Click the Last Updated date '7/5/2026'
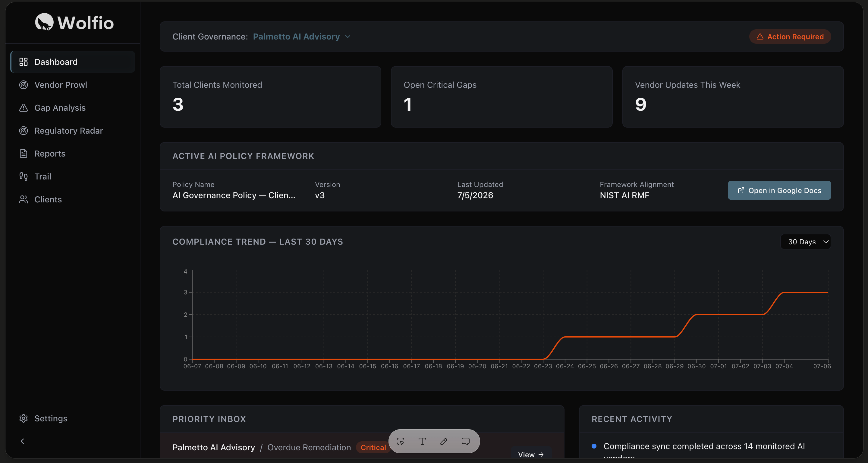868x463 pixels. (x=475, y=195)
